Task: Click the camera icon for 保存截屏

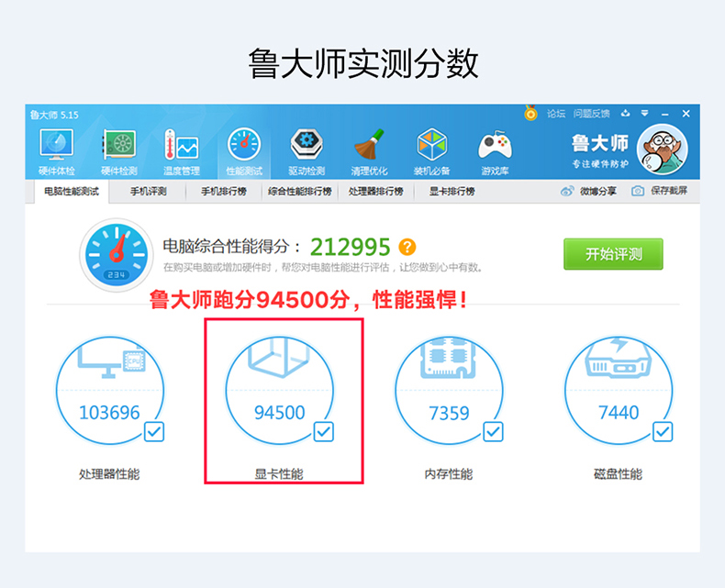Action: [638, 191]
